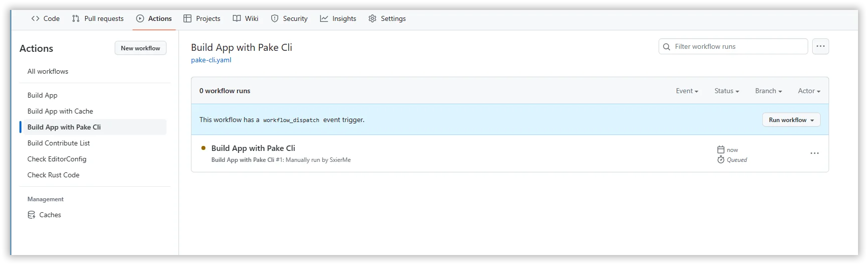The width and height of the screenshot is (868, 265).
Task: Click the Pull requests icon
Action: coord(76,18)
